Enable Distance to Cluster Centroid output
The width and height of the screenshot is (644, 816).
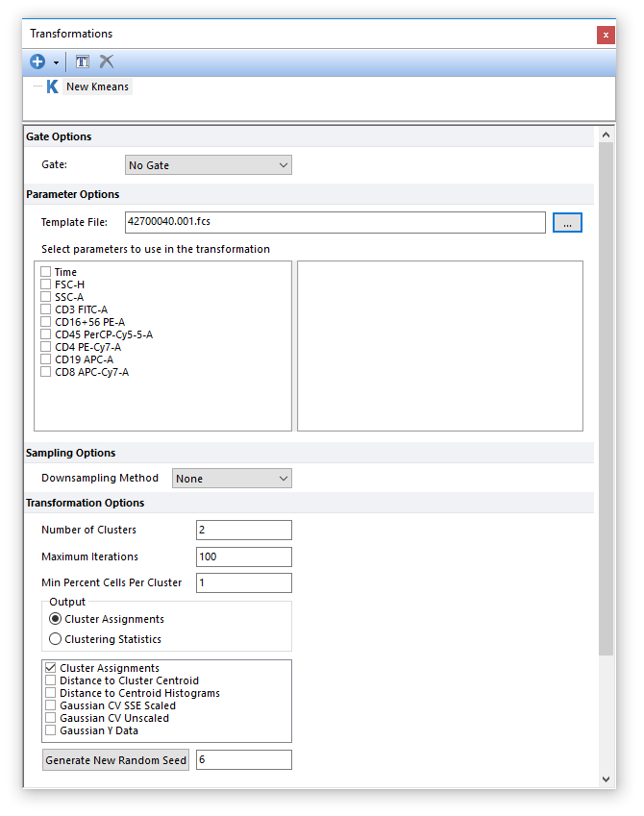click(51, 680)
